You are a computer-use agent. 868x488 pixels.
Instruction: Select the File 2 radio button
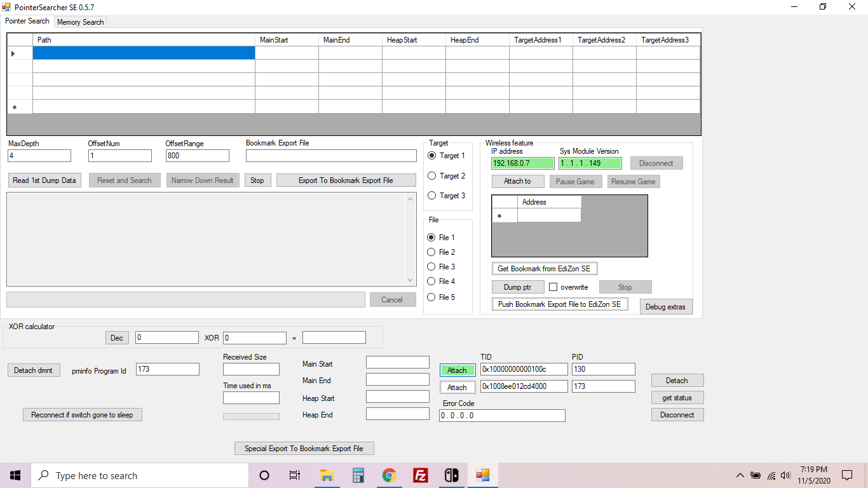tap(431, 252)
